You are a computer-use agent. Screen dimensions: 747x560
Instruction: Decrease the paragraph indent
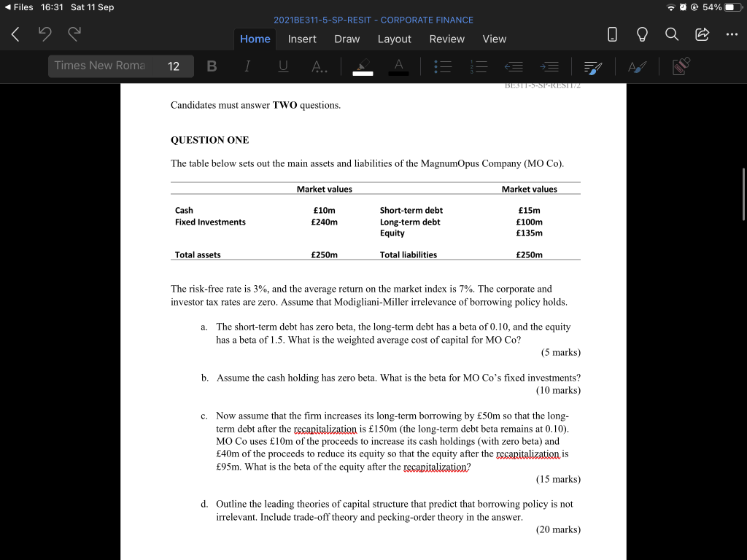tap(513, 66)
